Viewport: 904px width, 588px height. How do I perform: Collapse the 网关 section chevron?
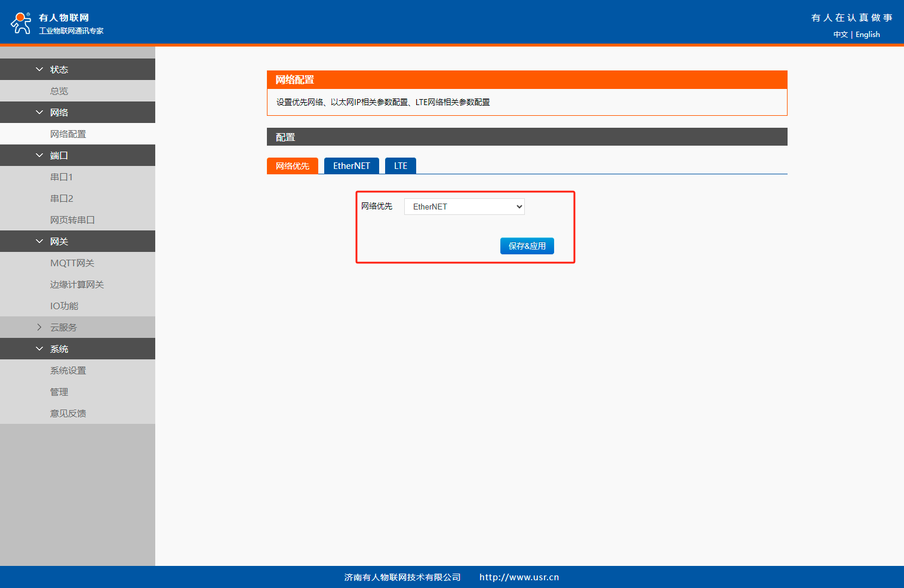[x=39, y=242]
